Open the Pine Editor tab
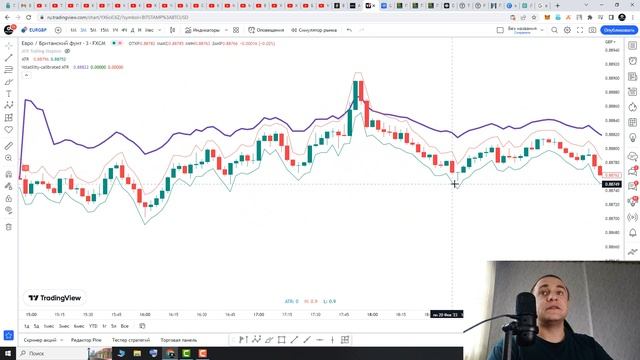Image resolution: width=640 pixels, height=360 pixels. pos(86,340)
